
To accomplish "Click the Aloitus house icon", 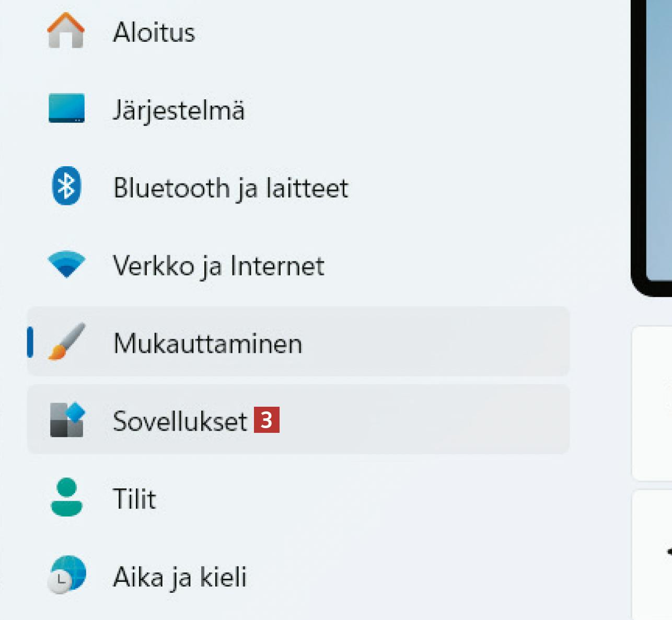I will tap(66, 31).
